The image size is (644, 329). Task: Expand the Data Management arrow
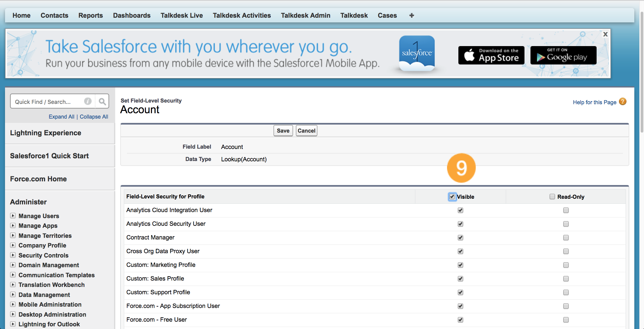(x=13, y=295)
